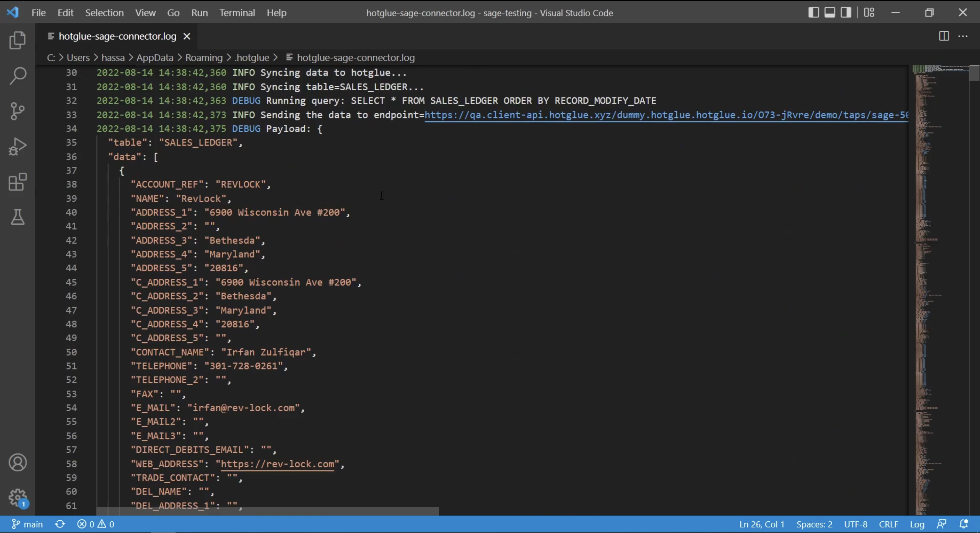The width and height of the screenshot is (980, 533).
Task: Click the "E_MAIL": "irfan@rev-lock.com" line
Action: pos(217,408)
